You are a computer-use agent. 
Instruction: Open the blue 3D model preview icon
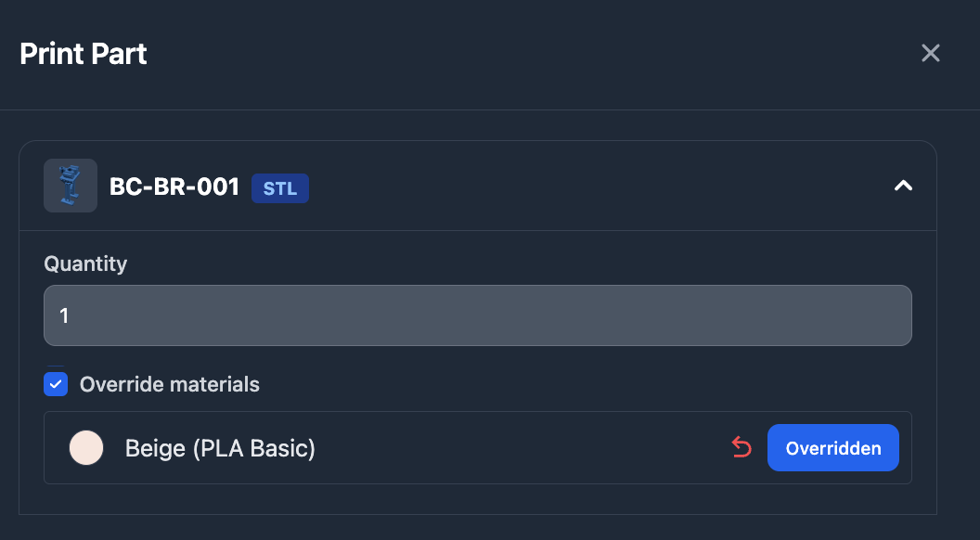71,186
